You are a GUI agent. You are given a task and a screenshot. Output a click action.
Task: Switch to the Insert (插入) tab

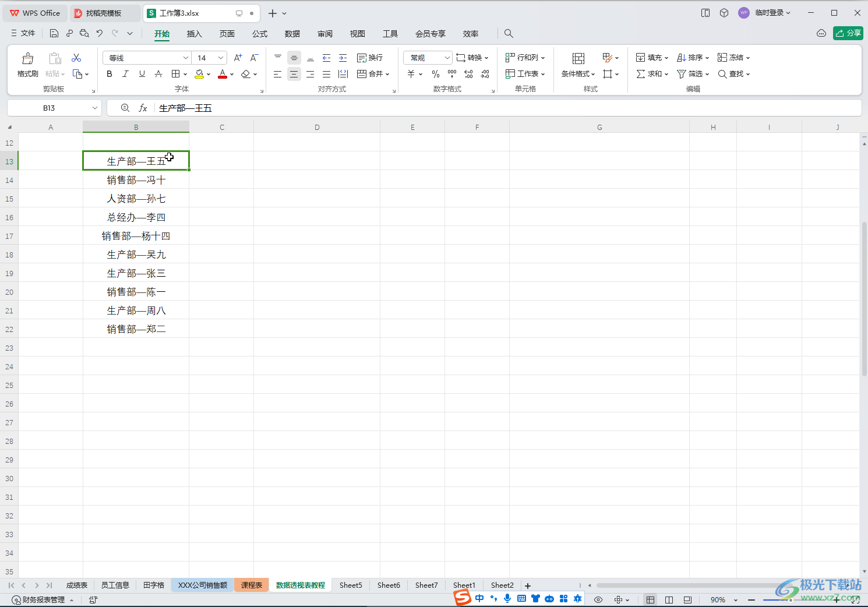point(194,34)
